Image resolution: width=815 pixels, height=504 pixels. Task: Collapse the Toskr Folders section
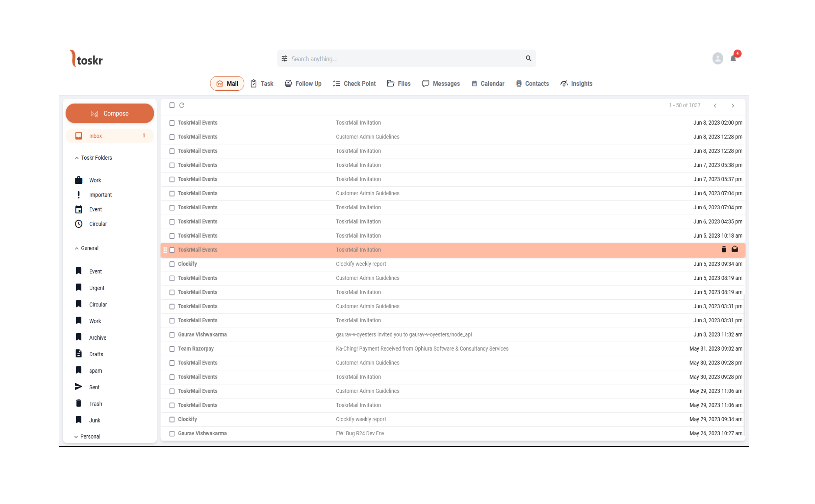(x=77, y=158)
